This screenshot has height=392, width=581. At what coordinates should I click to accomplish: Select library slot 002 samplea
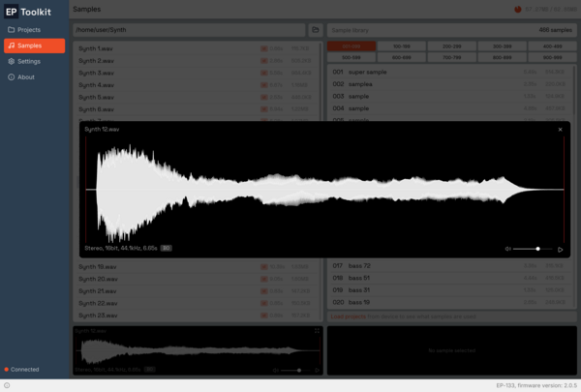click(450, 84)
